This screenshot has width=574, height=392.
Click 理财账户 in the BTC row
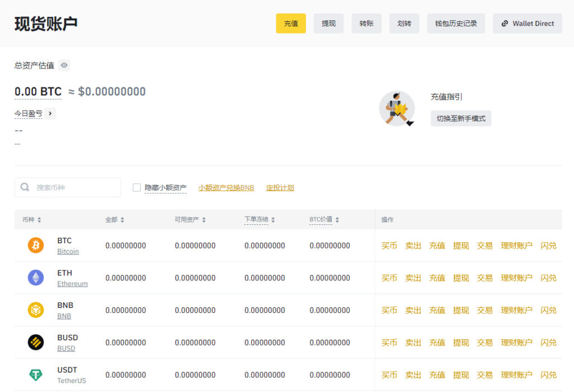[x=516, y=246]
